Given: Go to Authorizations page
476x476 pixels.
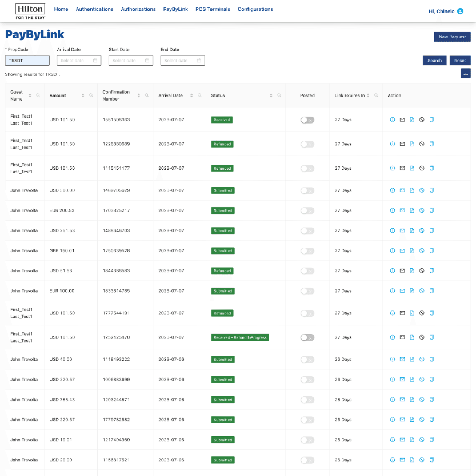Looking at the screenshot, I should 138,9.
